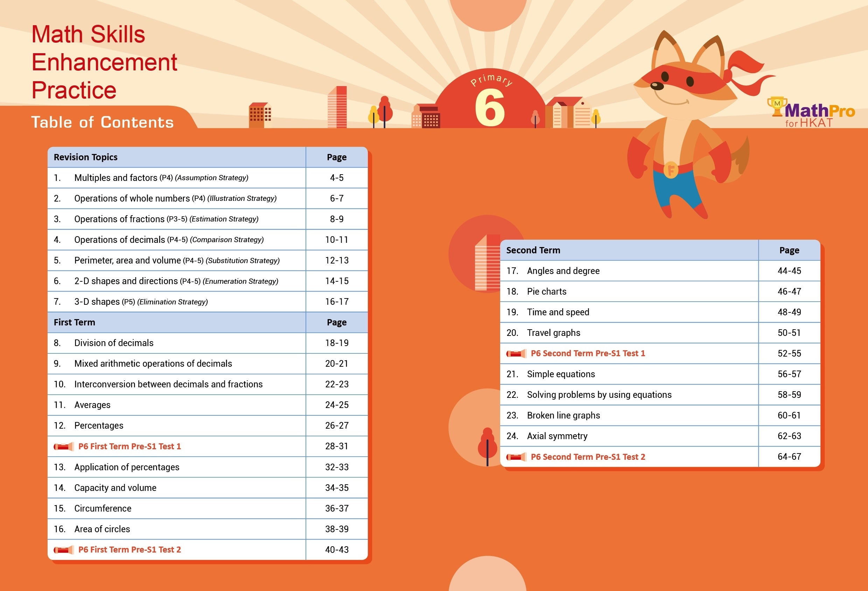Click Page header in Second Term table
This screenshot has height=591, width=868.
(789, 251)
